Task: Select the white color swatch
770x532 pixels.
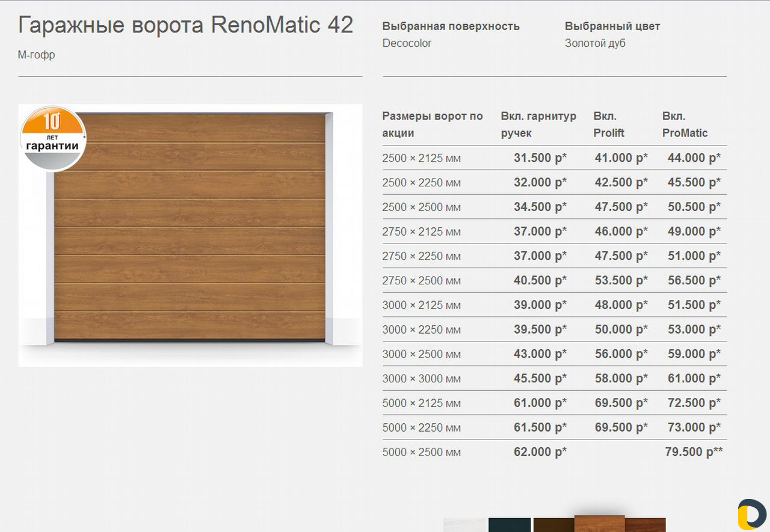Action: click(464, 525)
